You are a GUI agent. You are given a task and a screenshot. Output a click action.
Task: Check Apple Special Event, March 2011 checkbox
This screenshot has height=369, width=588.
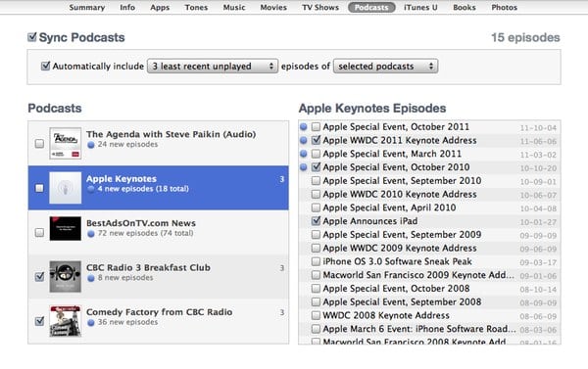(316, 154)
